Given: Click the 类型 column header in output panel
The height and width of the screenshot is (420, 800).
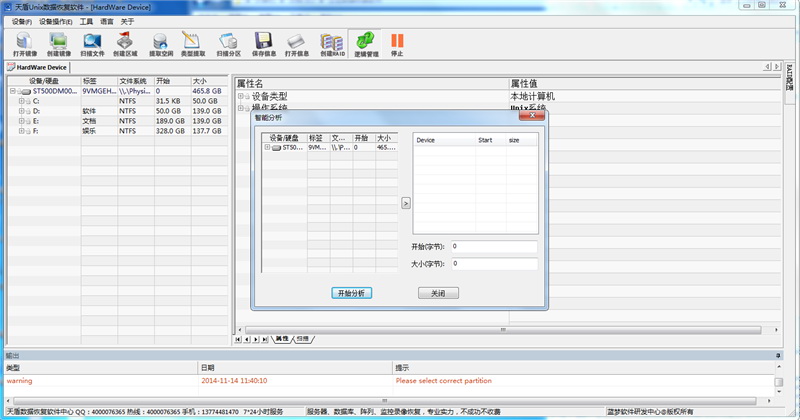Looking at the screenshot, I should tap(101, 368).
